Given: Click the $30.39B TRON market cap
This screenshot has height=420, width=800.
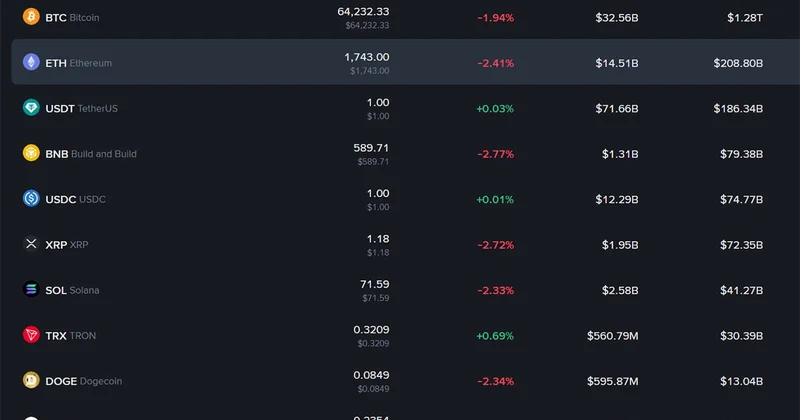Looking at the screenshot, I should point(741,336).
